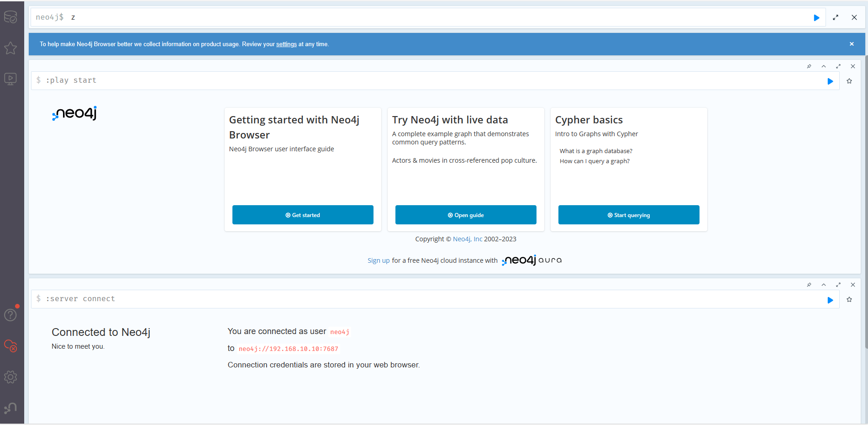Click the Open guide button
Viewport: 868px width, 425px height.
466,215
